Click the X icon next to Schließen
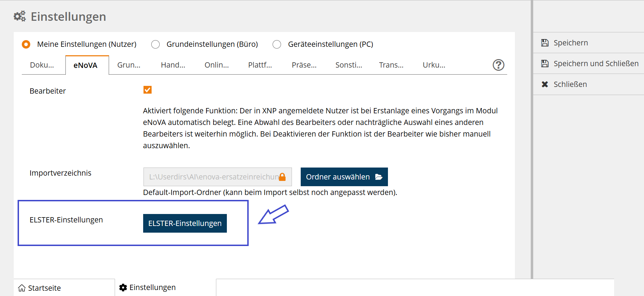Image resolution: width=644 pixels, height=296 pixels. click(545, 84)
